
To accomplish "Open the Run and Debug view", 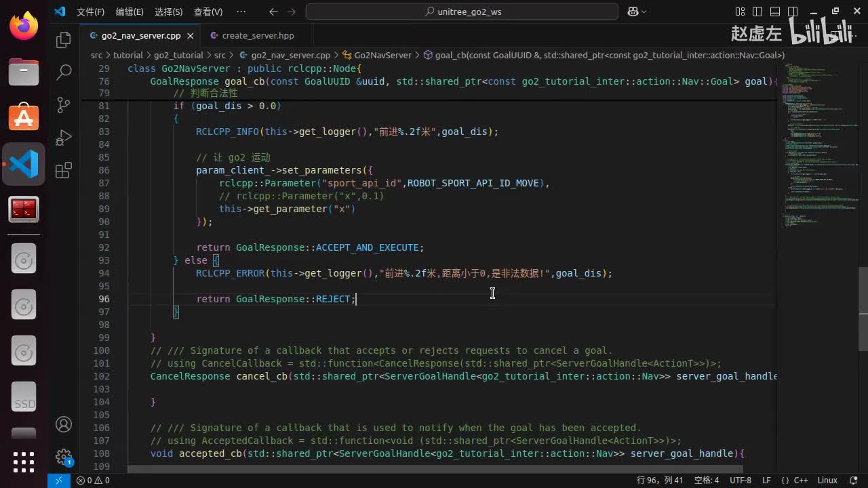I will click(64, 138).
